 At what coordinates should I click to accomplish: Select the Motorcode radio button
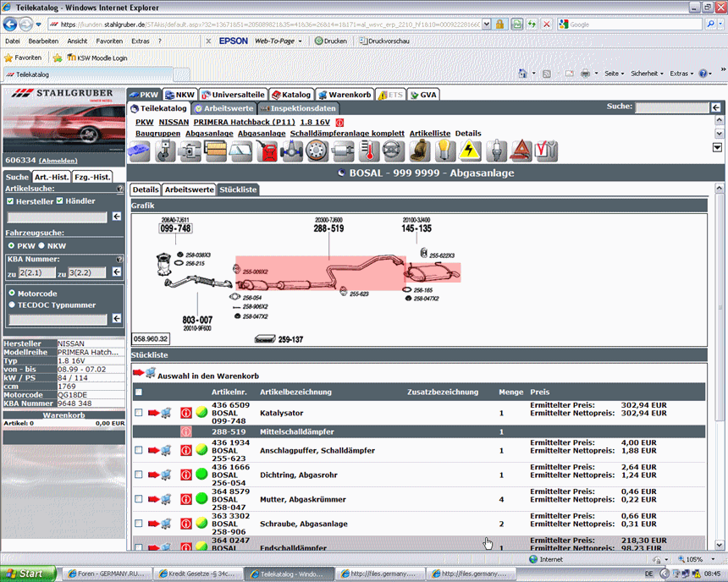pos(12,294)
